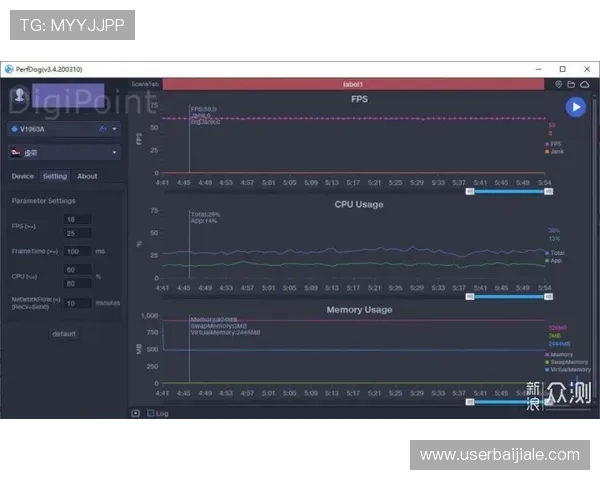This screenshot has height=480, width=600.
Task: Expand the app selection dropdown
Action: (x=115, y=153)
